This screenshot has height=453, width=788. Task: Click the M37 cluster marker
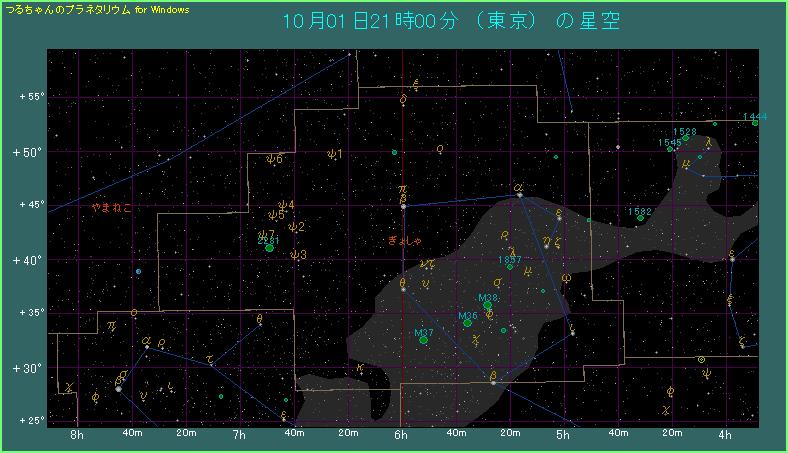424,340
